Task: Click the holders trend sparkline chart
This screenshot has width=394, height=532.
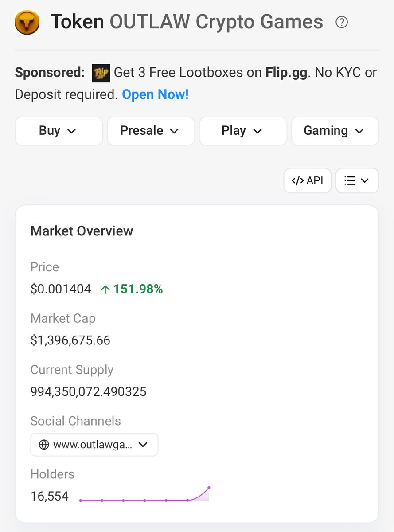Action: pyautogui.click(x=144, y=494)
